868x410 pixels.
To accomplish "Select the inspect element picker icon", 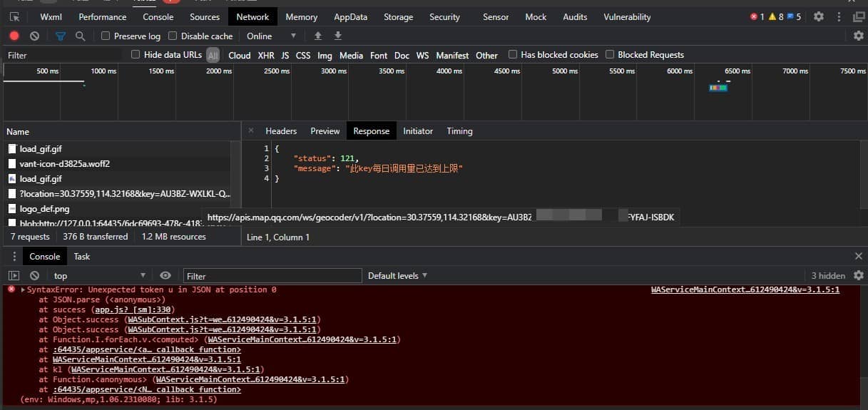I will [14, 16].
